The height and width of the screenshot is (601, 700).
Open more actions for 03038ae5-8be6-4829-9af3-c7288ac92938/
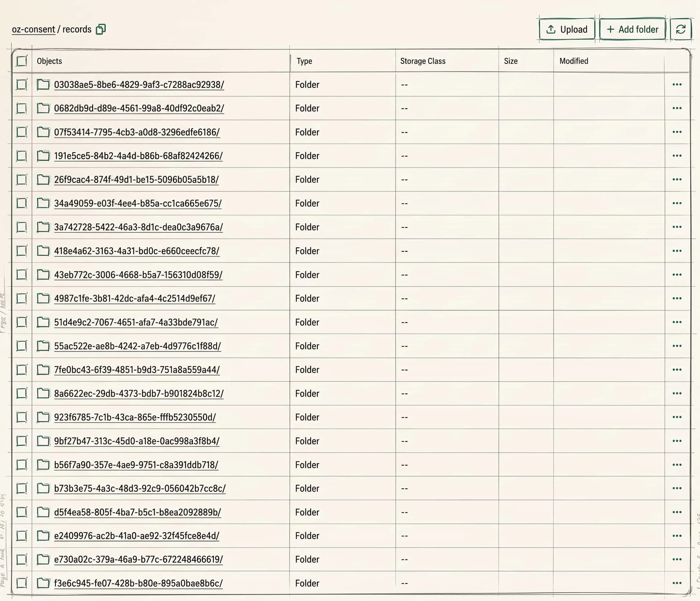[x=677, y=85]
